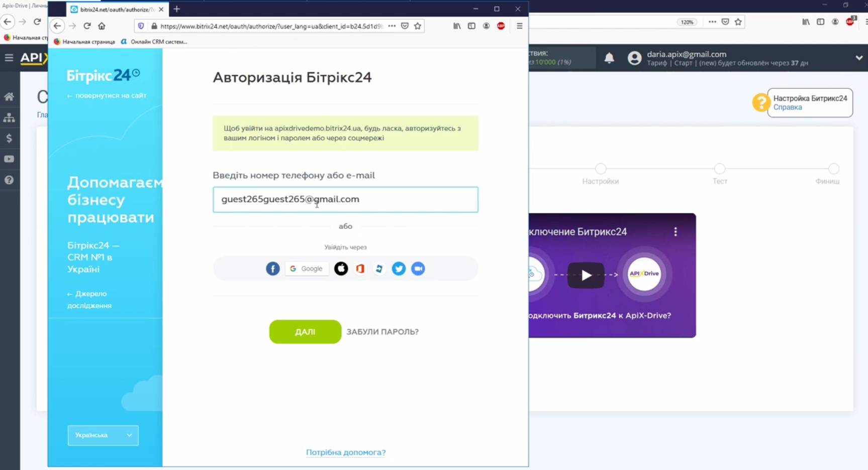Click the green ДАЛІ button

point(305,331)
